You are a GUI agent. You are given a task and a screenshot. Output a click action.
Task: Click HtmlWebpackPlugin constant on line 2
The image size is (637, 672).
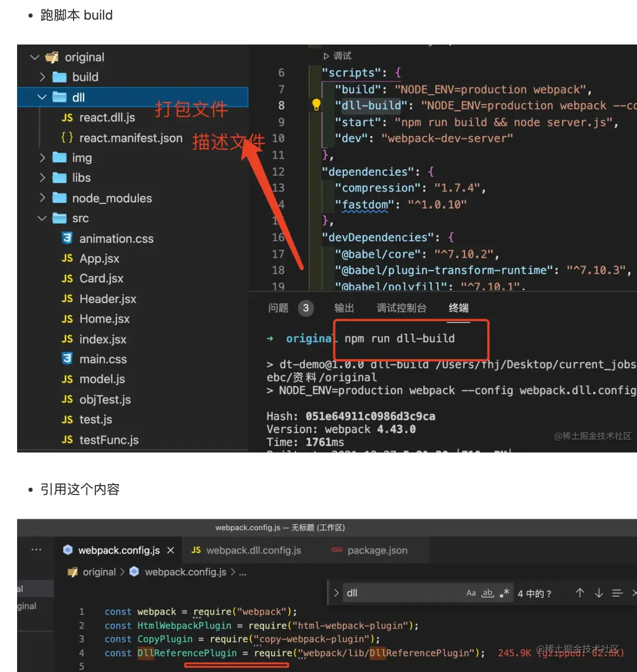click(184, 625)
